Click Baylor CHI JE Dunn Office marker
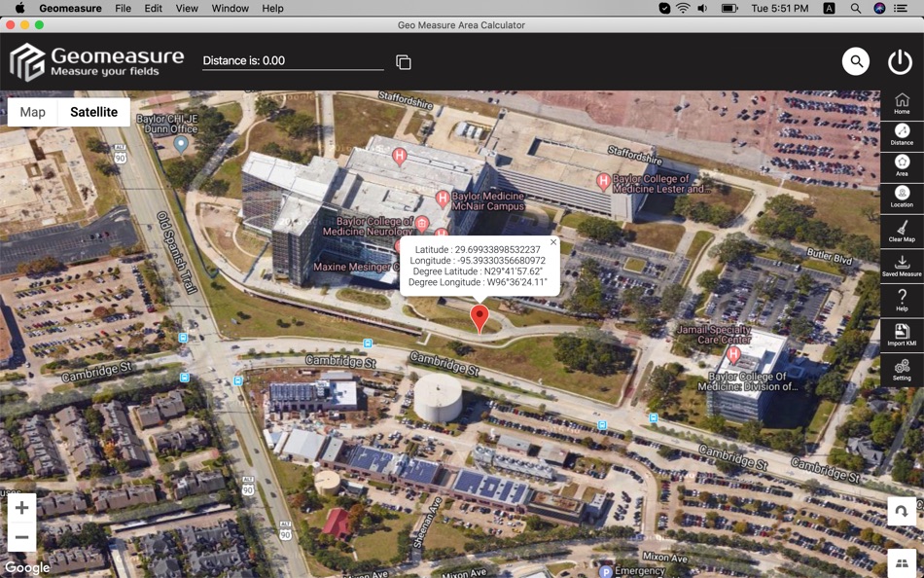Image resolution: width=924 pixels, height=578 pixels. coord(181,143)
